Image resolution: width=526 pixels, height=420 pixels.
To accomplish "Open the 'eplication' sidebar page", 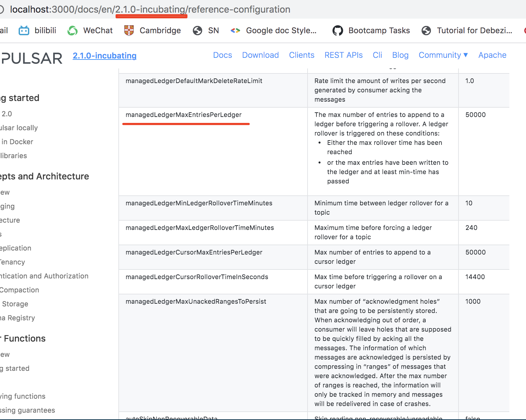I will [16, 248].
